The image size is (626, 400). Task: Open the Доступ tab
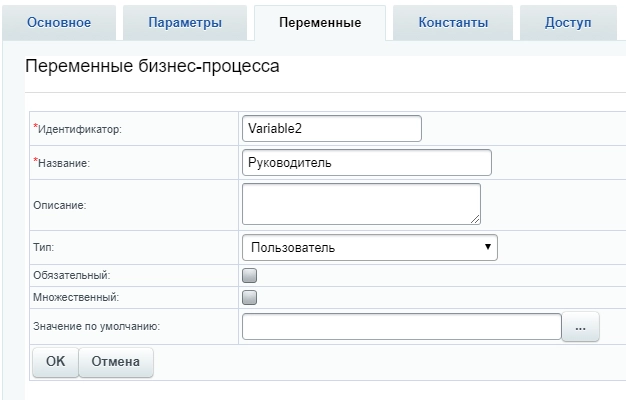[x=568, y=22]
